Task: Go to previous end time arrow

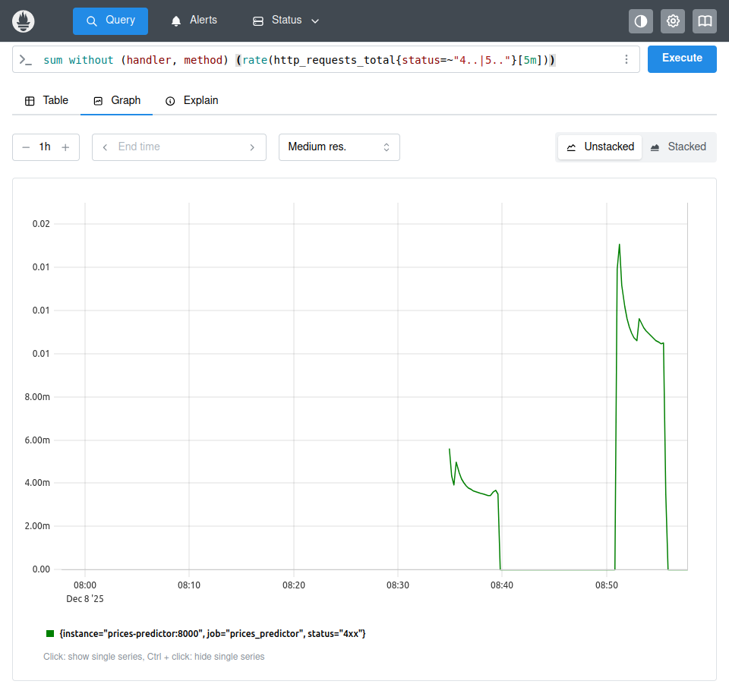Action: (x=105, y=147)
